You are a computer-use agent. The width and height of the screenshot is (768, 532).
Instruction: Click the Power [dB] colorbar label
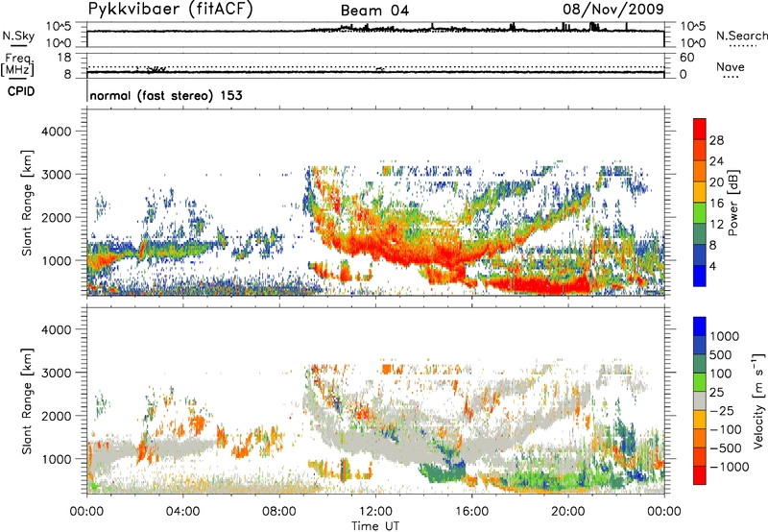tap(732, 203)
